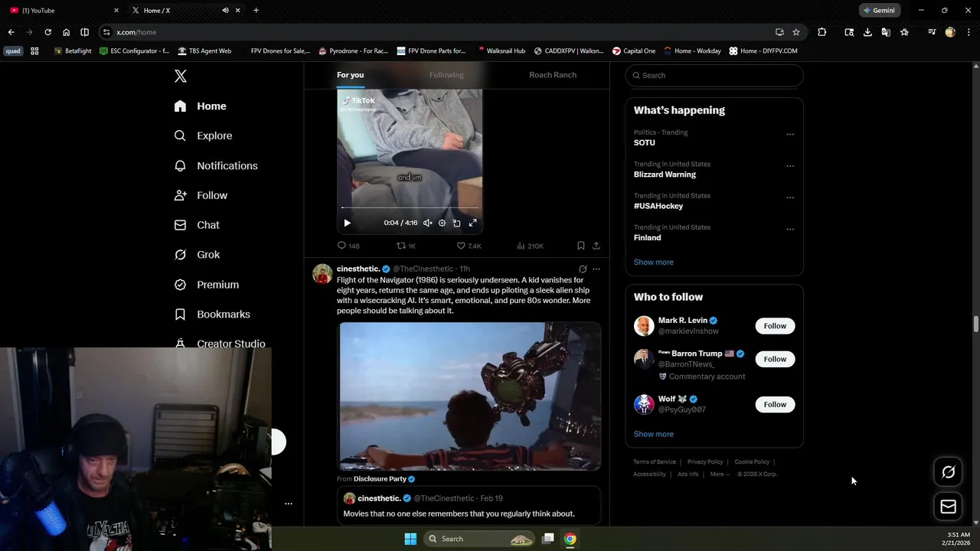Open the Flight of the Navigator image
980x551 pixels.
(x=470, y=396)
